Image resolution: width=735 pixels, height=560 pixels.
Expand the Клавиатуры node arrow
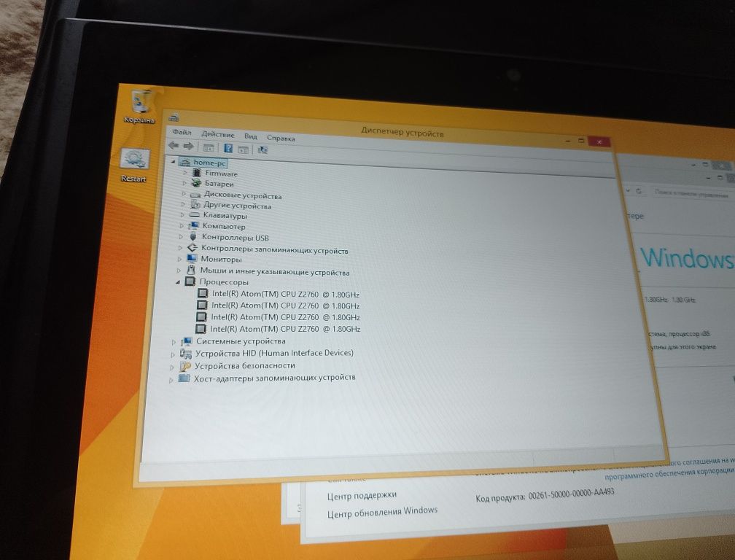tap(182, 214)
